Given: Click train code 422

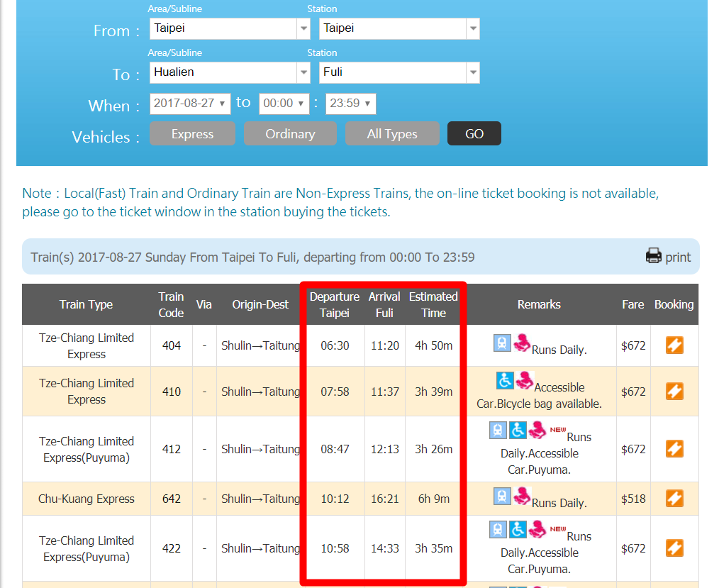Looking at the screenshot, I should pos(172,548).
